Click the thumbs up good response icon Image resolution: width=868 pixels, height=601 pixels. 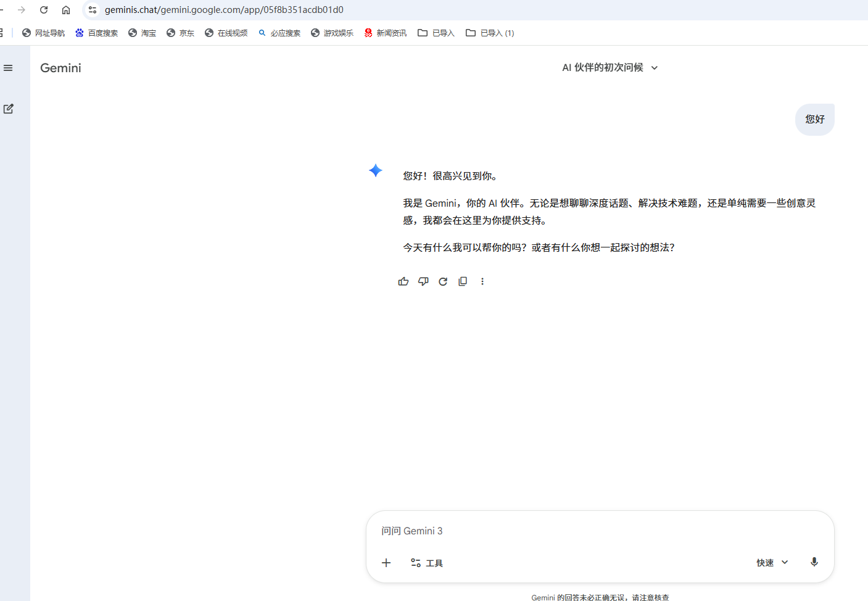(403, 281)
